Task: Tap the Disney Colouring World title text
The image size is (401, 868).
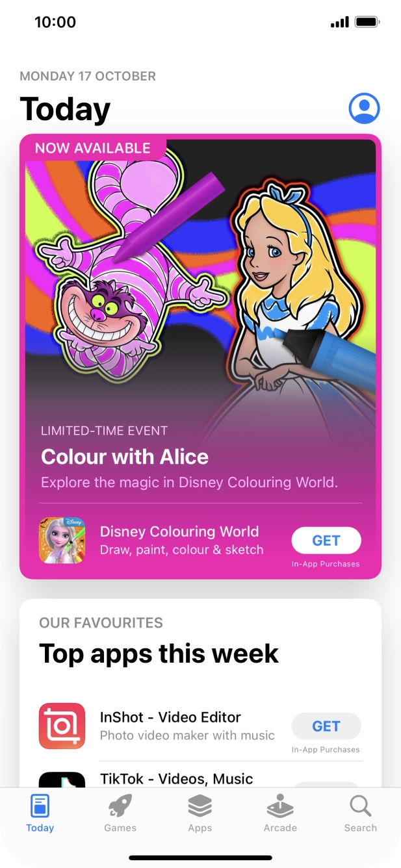Action: click(179, 531)
